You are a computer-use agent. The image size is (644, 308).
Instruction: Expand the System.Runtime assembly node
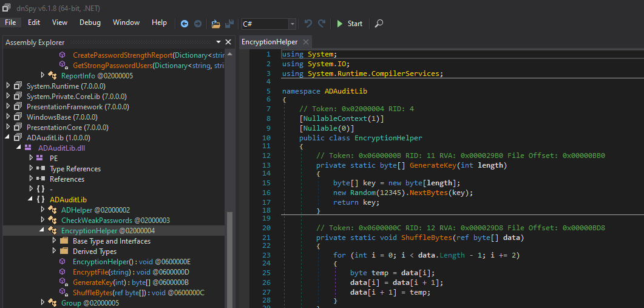click(x=7, y=86)
